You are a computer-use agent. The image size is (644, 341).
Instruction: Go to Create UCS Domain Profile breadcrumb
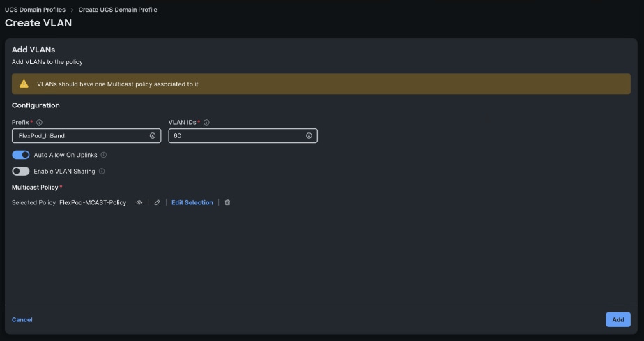[x=118, y=10]
